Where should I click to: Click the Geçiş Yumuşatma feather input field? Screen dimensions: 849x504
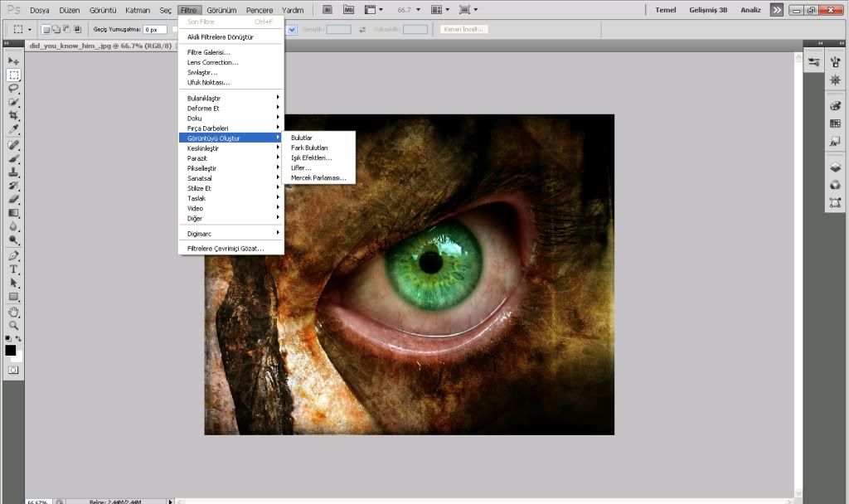click(155, 29)
